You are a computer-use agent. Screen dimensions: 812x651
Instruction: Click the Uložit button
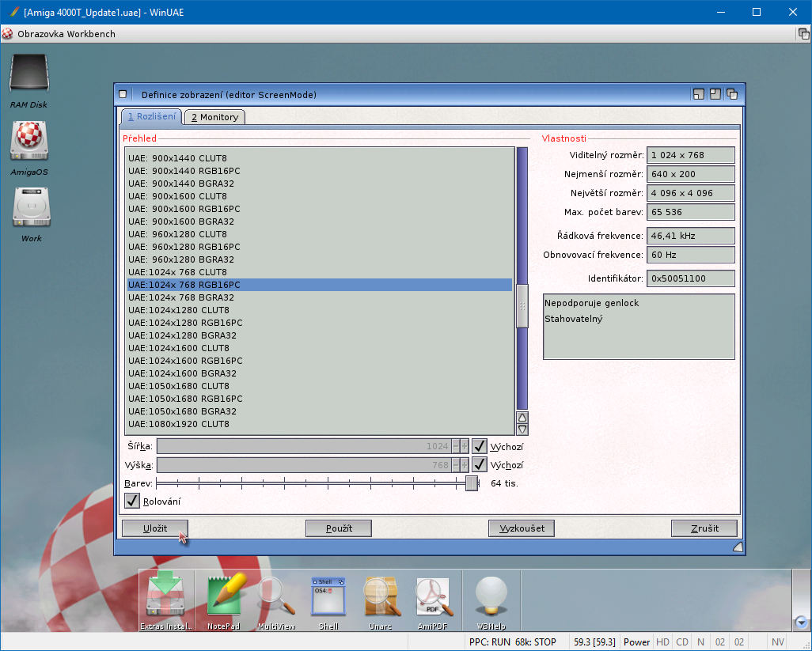coord(154,528)
